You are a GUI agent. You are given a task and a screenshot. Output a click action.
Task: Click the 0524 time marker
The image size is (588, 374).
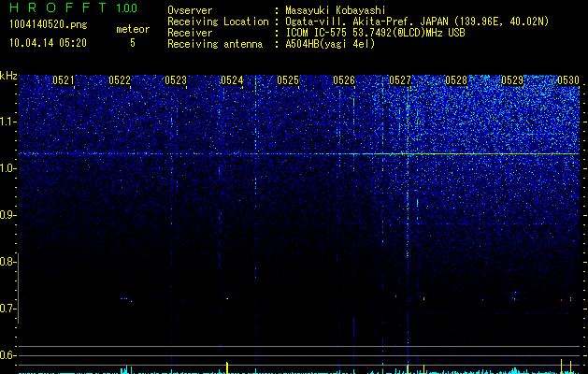tap(232, 80)
